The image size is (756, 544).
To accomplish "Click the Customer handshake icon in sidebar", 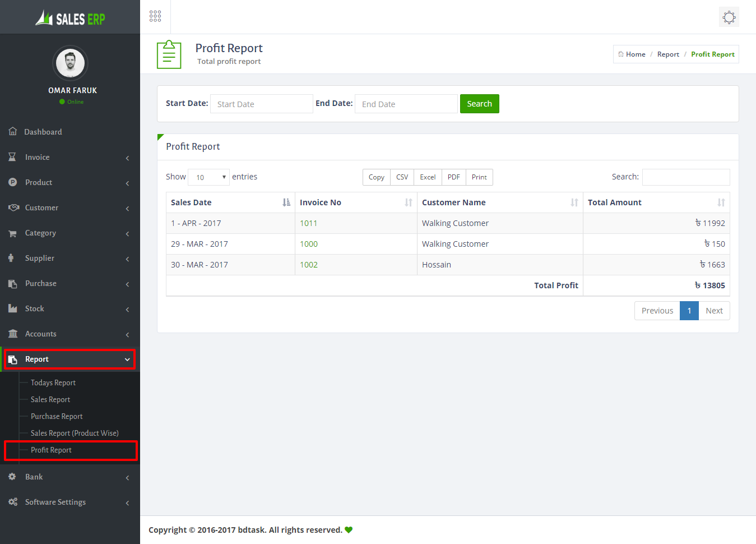I will pyautogui.click(x=13, y=208).
